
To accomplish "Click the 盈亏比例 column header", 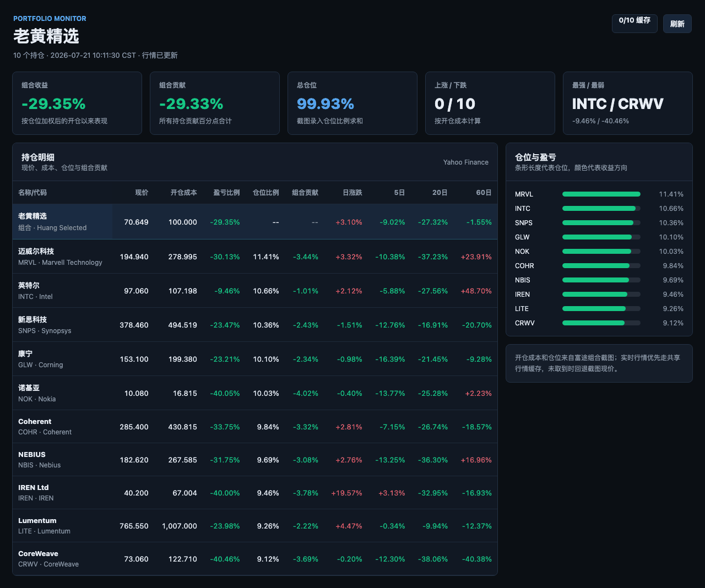I will 227,193.
